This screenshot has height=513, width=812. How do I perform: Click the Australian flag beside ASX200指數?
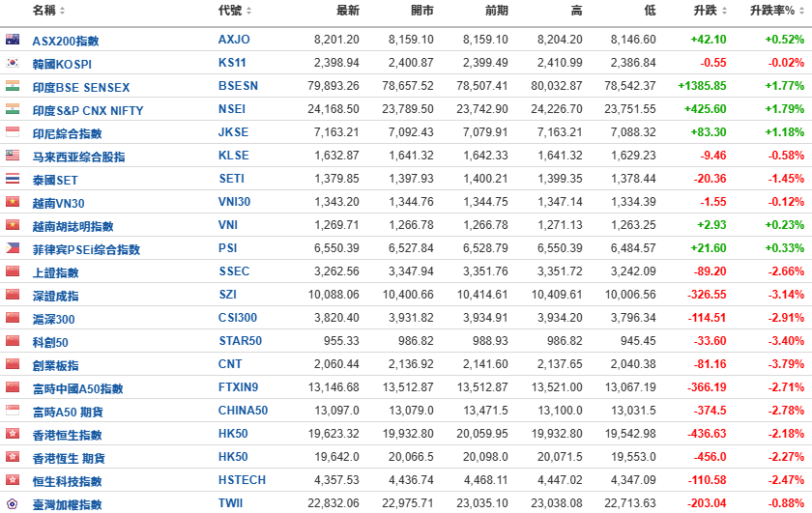pos(13,41)
